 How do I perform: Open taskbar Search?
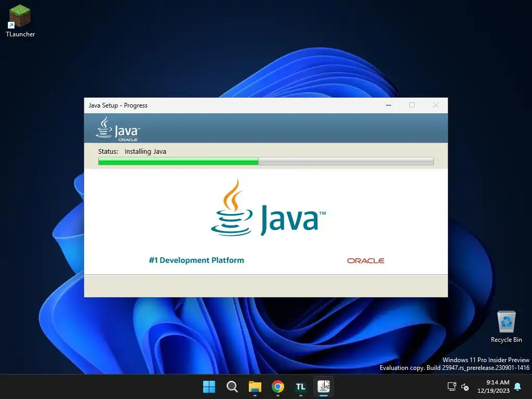(x=232, y=387)
